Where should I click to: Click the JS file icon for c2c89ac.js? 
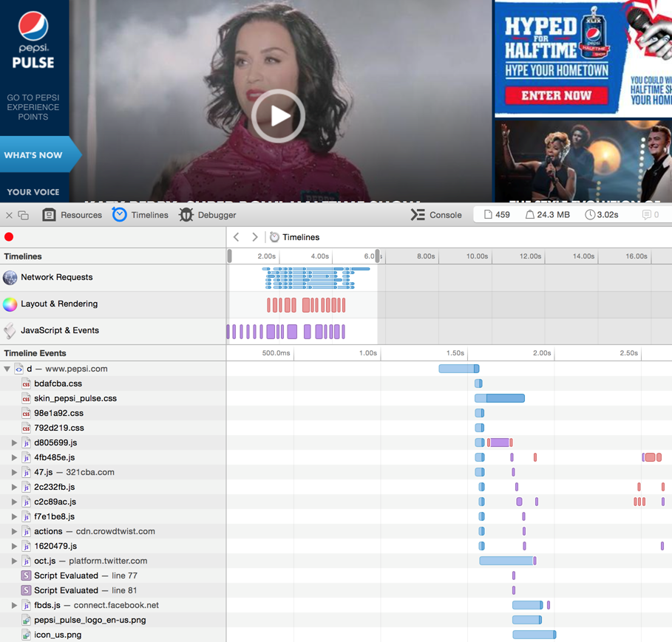[x=26, y=502]
